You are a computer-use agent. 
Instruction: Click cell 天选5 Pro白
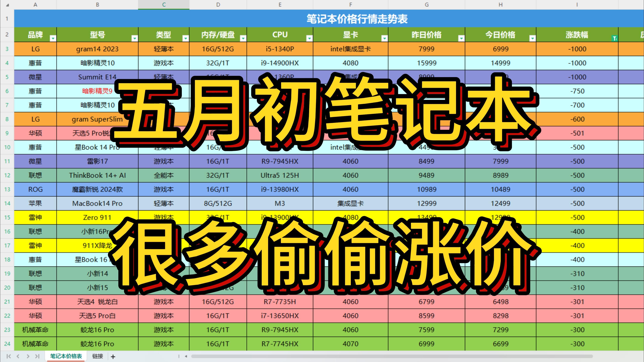(x=97, y=316)
